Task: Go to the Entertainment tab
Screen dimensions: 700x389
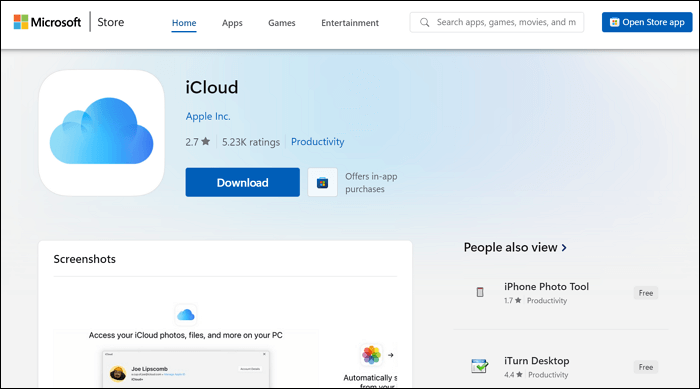Action: tap(350, 23)
